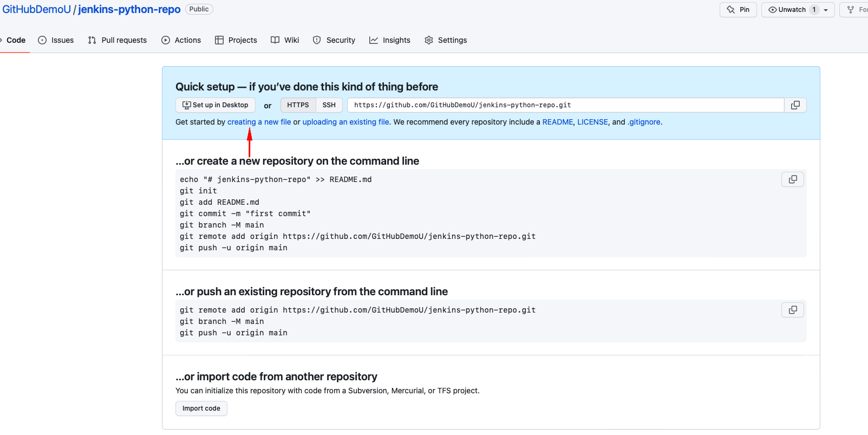Click the Actions play icon

pyautogui.click(x=166, y=40)
